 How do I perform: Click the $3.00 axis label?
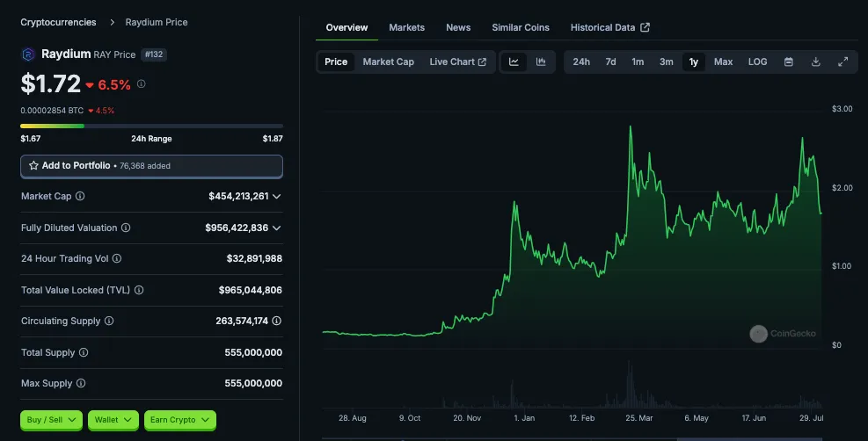(x=842, y=109)
